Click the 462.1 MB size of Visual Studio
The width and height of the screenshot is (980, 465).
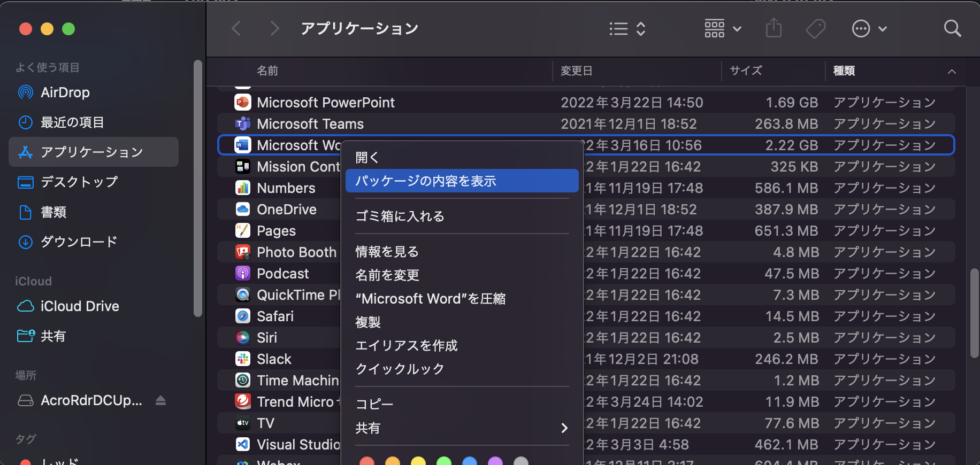tap(786, 444)
